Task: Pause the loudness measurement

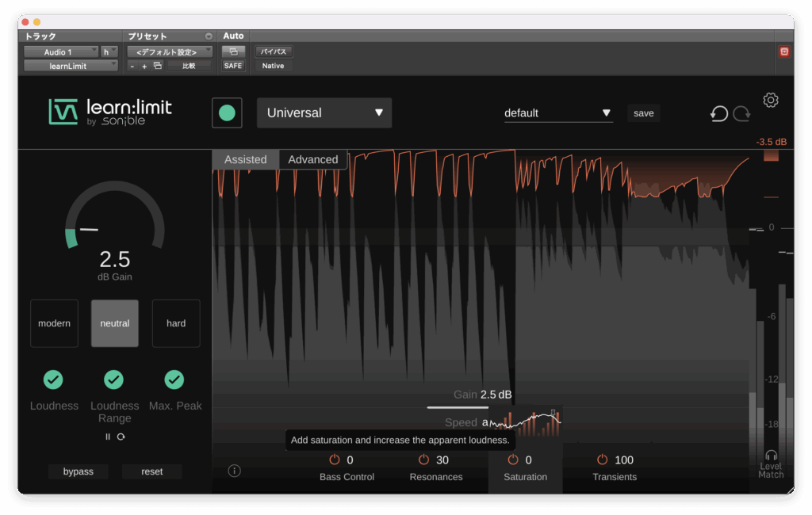Action: (x=108, y=437)
